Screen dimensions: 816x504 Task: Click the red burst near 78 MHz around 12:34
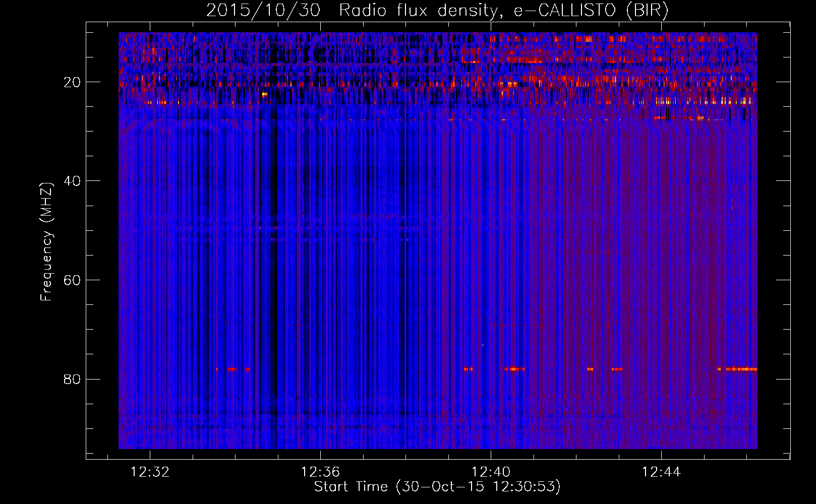pos(232,369)
